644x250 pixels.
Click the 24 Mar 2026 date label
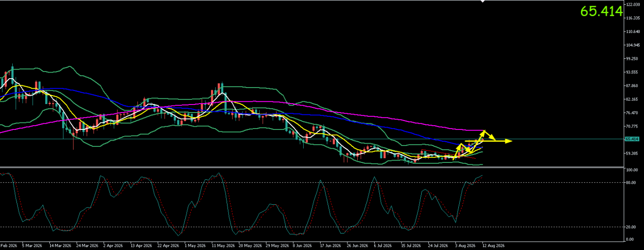(x=87, y=246)
